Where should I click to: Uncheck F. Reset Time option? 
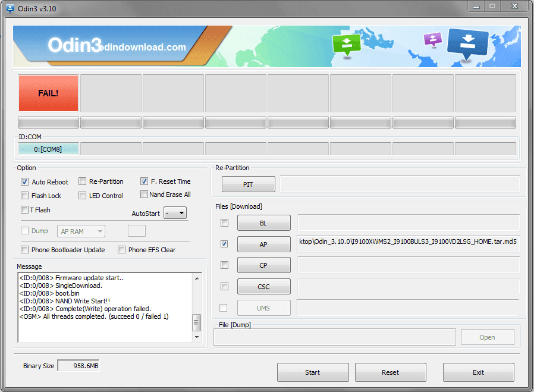pos(144,181)
